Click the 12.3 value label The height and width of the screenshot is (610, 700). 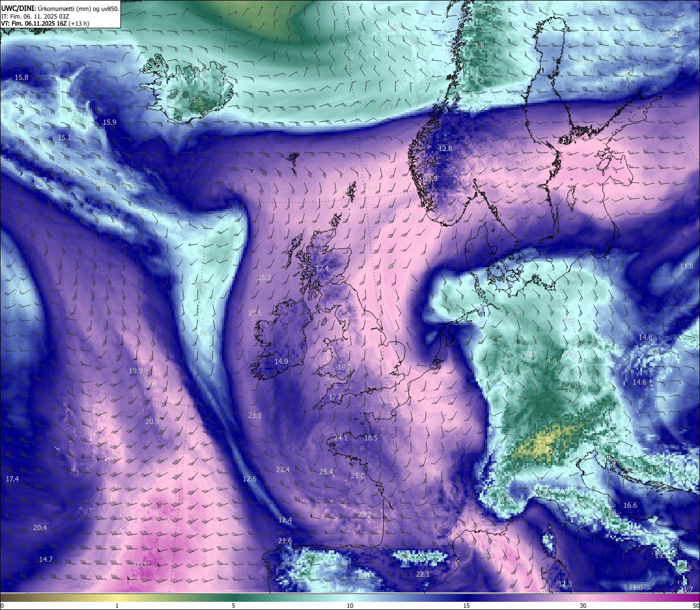(565, 584)
